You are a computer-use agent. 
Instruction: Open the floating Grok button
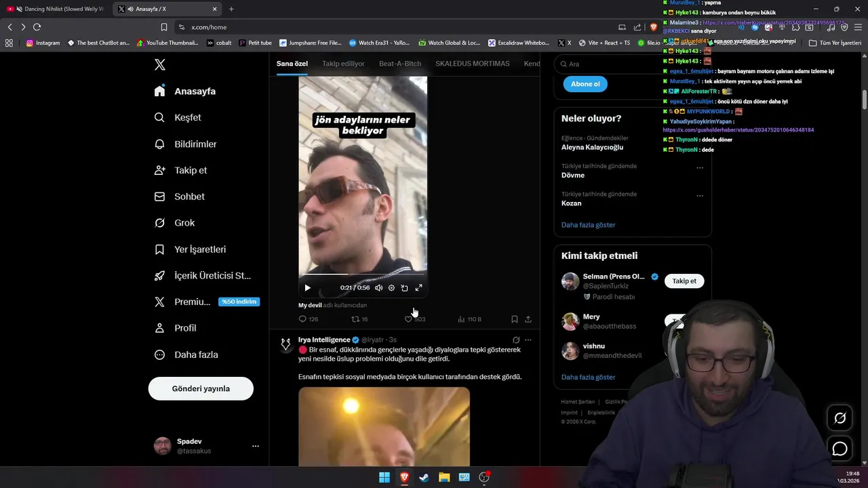pyautogui.click(x=840, y=418)
